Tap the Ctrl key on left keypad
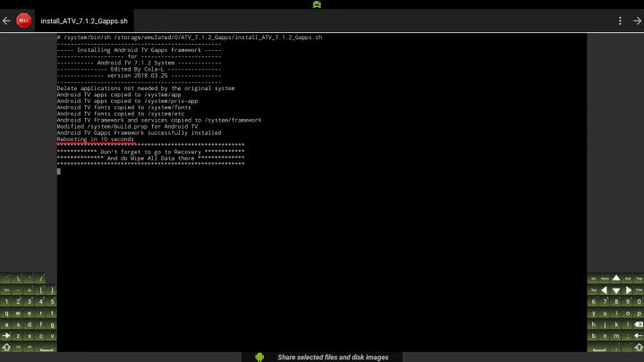 [17, 347]
